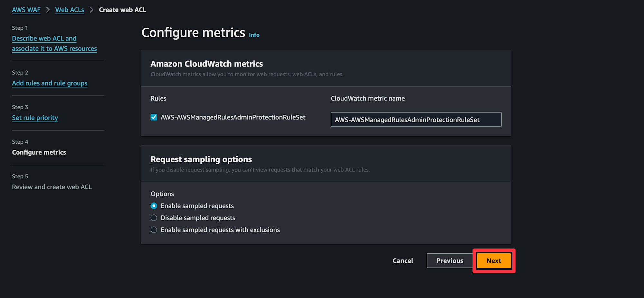Click the Info link beside Configure metrics
This screenshot has height=298, width=644.
[254, 35]
